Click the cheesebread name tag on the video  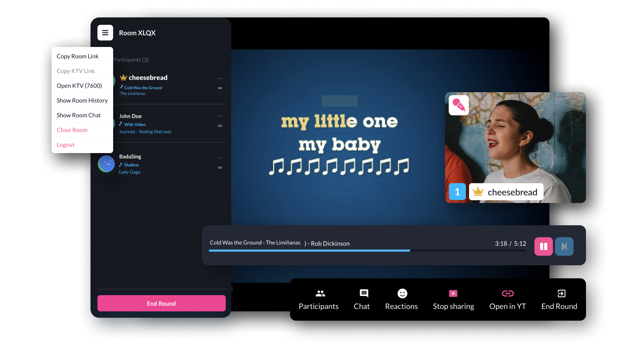506,192
